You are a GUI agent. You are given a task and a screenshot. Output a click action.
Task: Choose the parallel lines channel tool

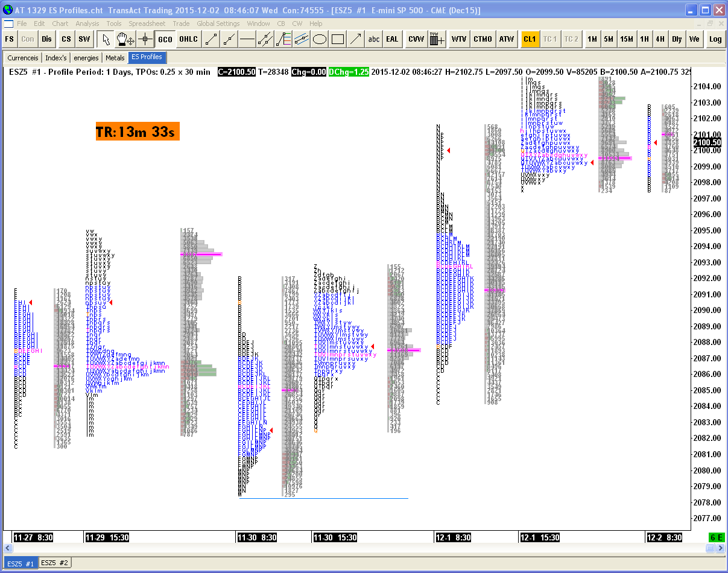[x=265, y=39]
